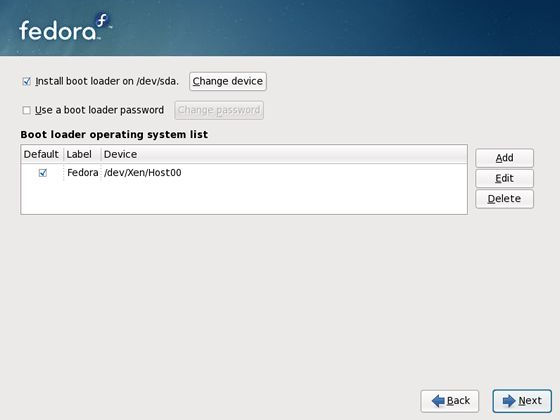Enable Use a boot loader password checkbox
Image resolution: width=560 pixels, height=420 pixels.
(26, 110)
